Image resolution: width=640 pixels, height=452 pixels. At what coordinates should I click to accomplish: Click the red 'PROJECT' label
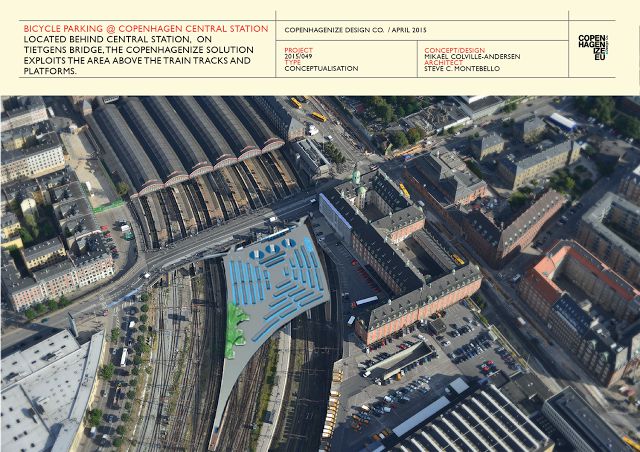[298, 50]
